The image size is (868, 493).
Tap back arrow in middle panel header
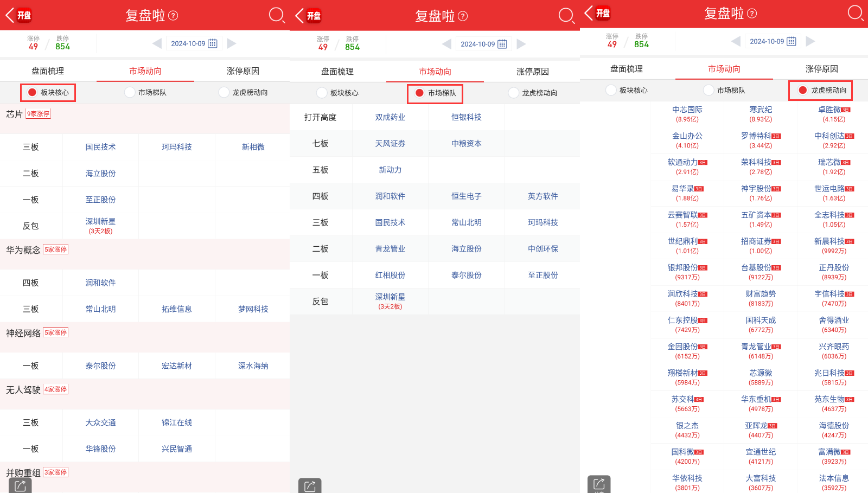pyautogui.click(x=299, y=15)
